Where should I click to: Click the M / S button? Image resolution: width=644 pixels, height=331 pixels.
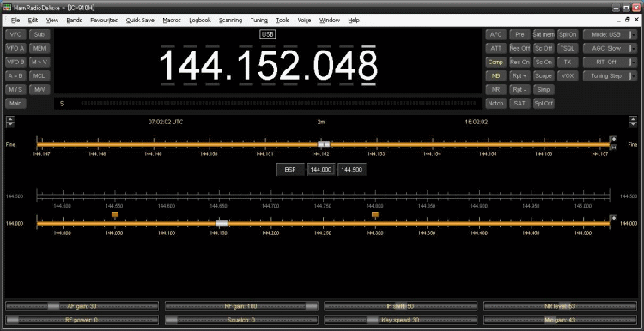point(15,90)
